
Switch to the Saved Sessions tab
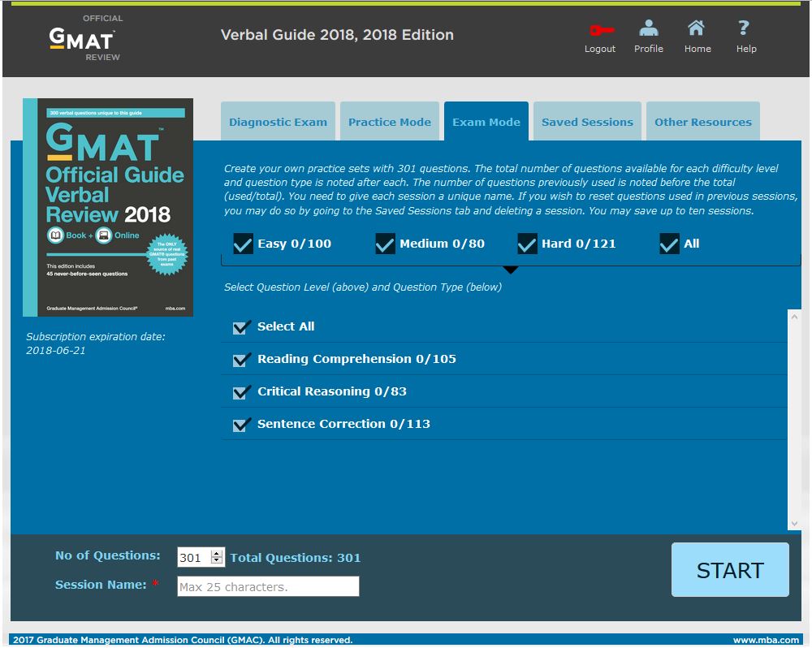586,122
